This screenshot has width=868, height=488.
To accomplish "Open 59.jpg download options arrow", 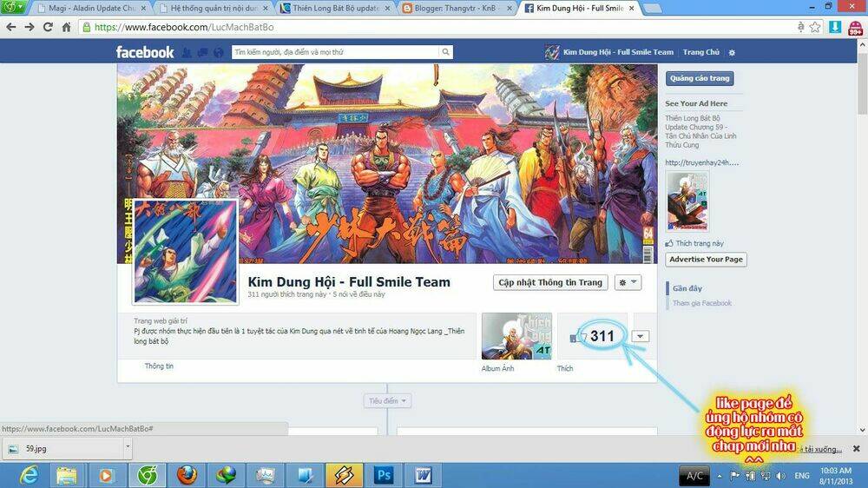I will [128, 447].
